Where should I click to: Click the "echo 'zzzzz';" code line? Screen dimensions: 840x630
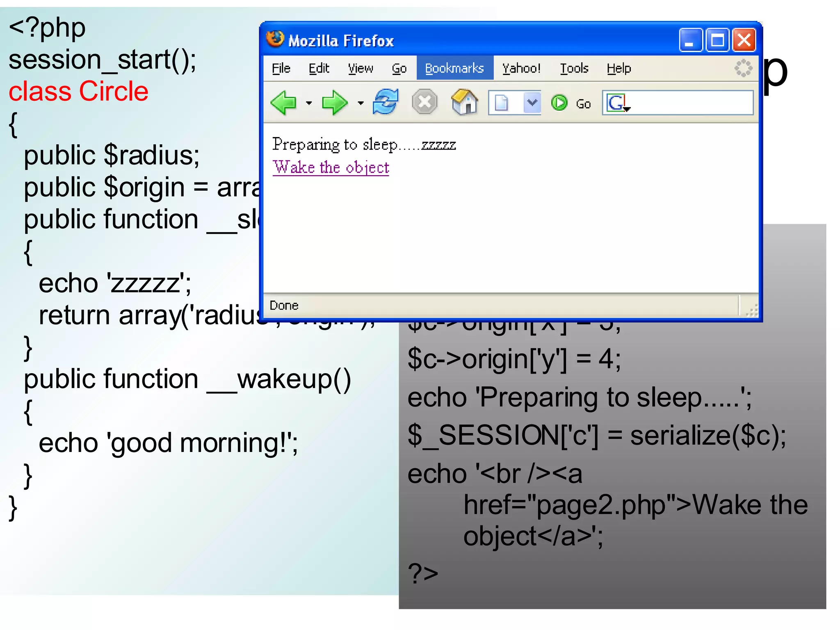tap(115, 283)
